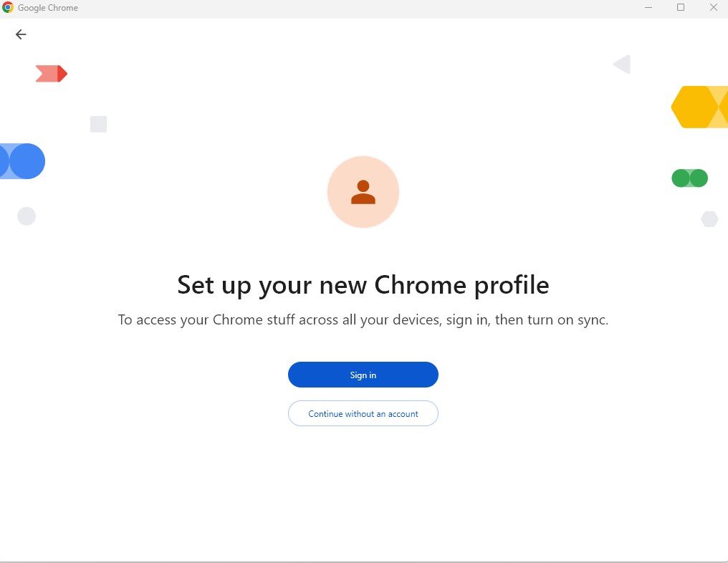The width and height of the screenshot is (728, 563).
Task: Click the green pill-shaped decoration
Action: click(690, 178)
